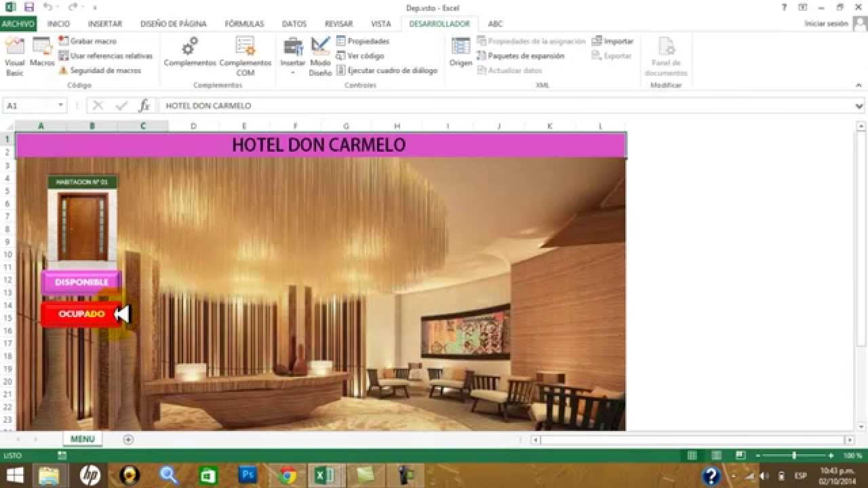Image resolution: width=868 pixels, height=488 pixels.
Task: Click the formula bar input
Action: pos(505,106)
